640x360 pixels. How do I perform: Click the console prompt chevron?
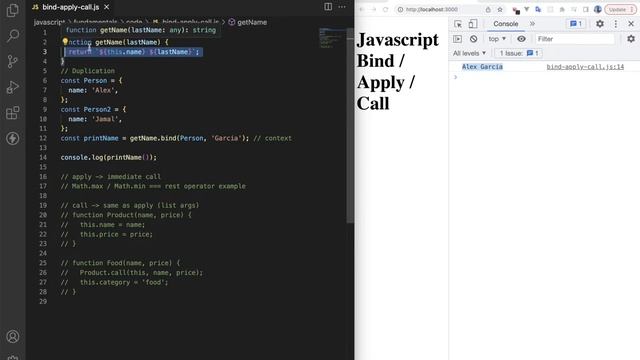coord(456,77)
